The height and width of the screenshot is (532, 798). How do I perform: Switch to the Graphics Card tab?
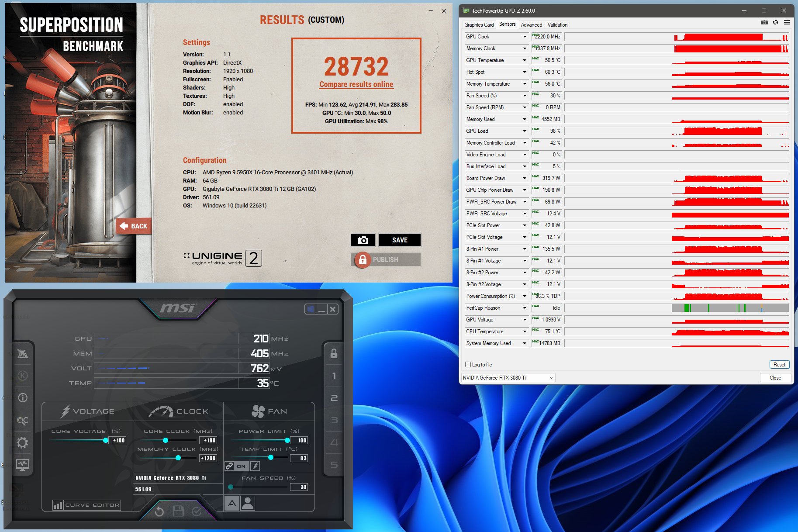[479, 25]
